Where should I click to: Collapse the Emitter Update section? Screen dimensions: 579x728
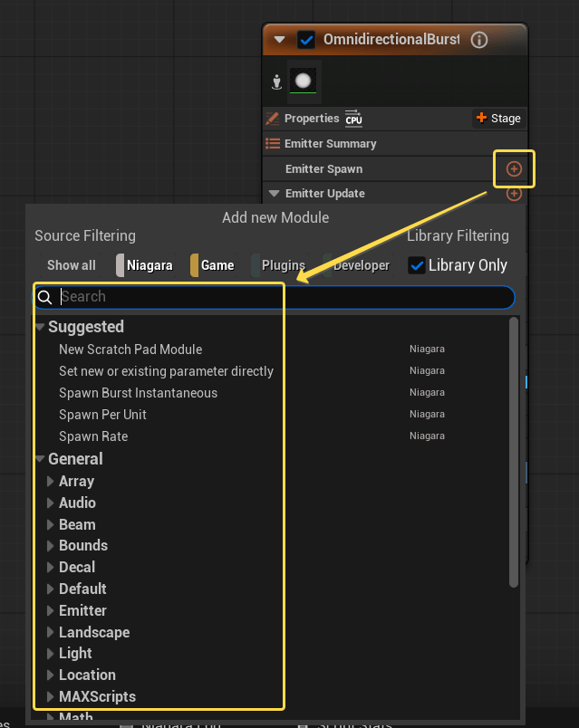275,193
